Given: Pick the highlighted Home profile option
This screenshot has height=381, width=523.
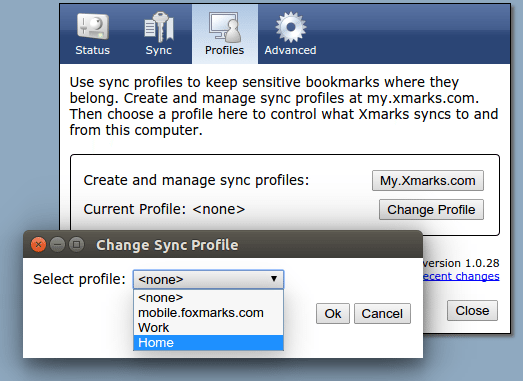Looking at the screenshot, I should (208, 343).
